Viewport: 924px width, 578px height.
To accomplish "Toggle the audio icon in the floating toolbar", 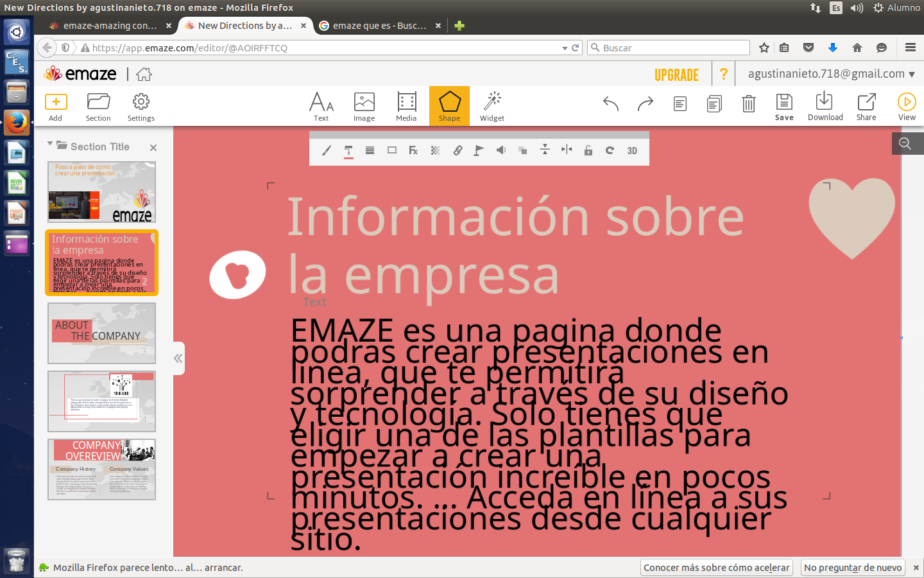I will pos(501,150).
